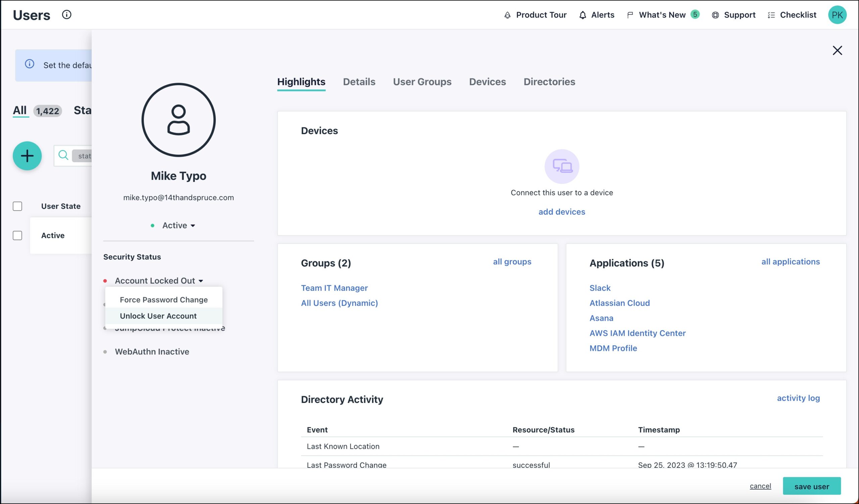Image resolution: width=859 pixels, height=504 pixels.
Task: Click the PK profile avatar
Action: [837, 15]
